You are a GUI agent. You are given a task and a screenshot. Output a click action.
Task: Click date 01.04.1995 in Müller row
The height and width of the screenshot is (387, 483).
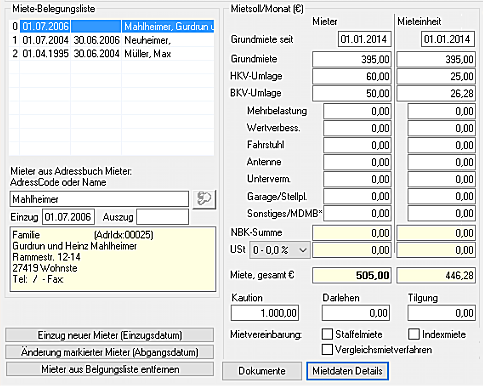[x=46, y=54]
